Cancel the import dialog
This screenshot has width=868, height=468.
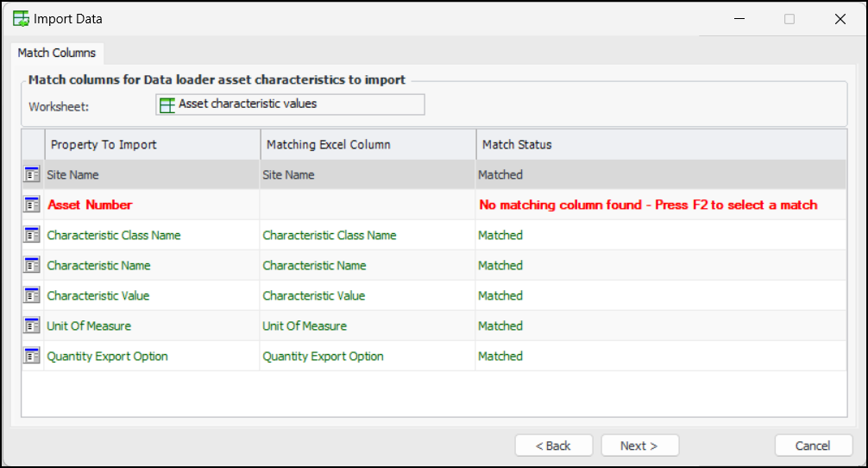(x=813, y=446)
